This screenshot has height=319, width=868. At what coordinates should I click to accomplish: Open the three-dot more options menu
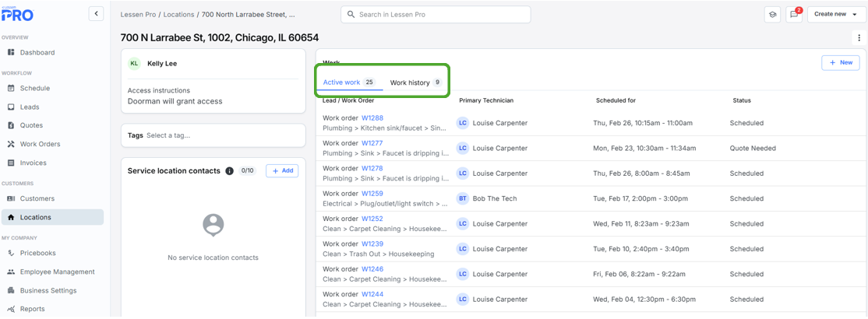click(859, 37)
